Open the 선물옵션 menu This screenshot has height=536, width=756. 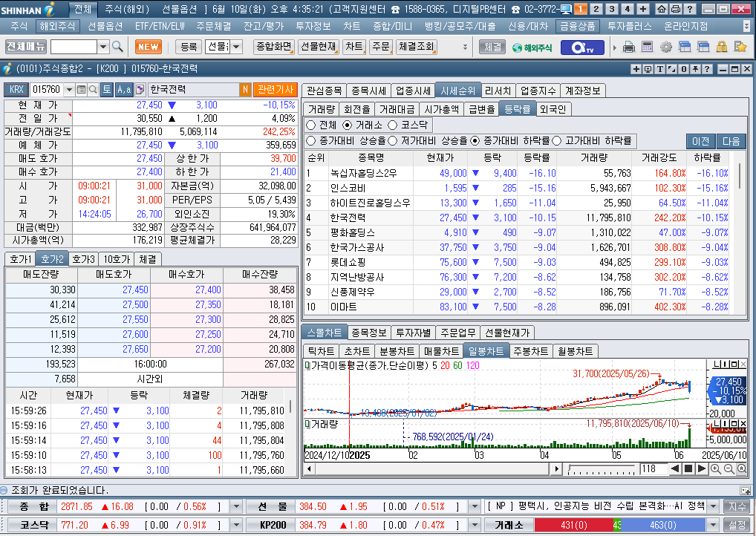[x=105, y=27]
